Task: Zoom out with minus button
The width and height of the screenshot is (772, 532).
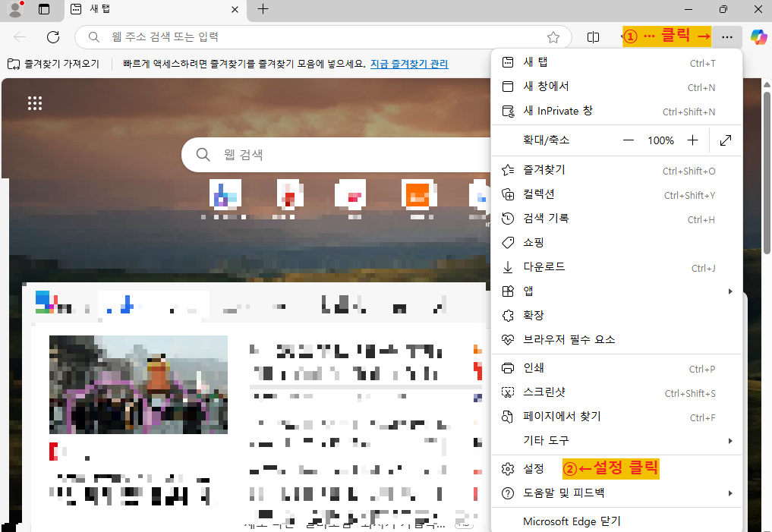Action: point(629,140)
